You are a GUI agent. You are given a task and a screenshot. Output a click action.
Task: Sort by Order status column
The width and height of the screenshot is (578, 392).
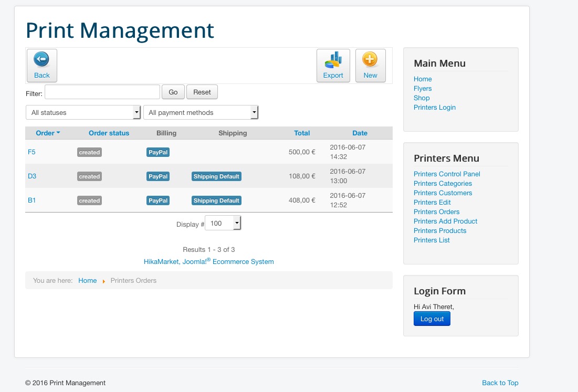(x=109, y=133)
